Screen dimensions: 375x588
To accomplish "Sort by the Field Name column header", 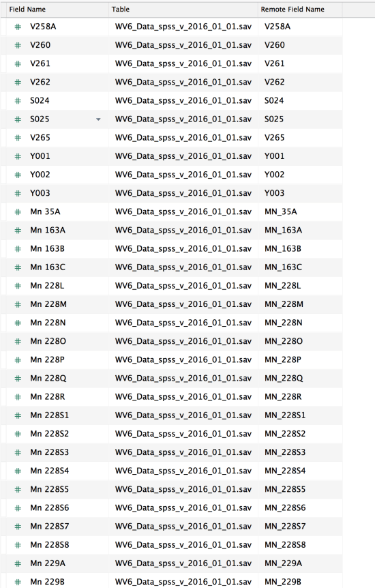I will click(x=27, y=10).
